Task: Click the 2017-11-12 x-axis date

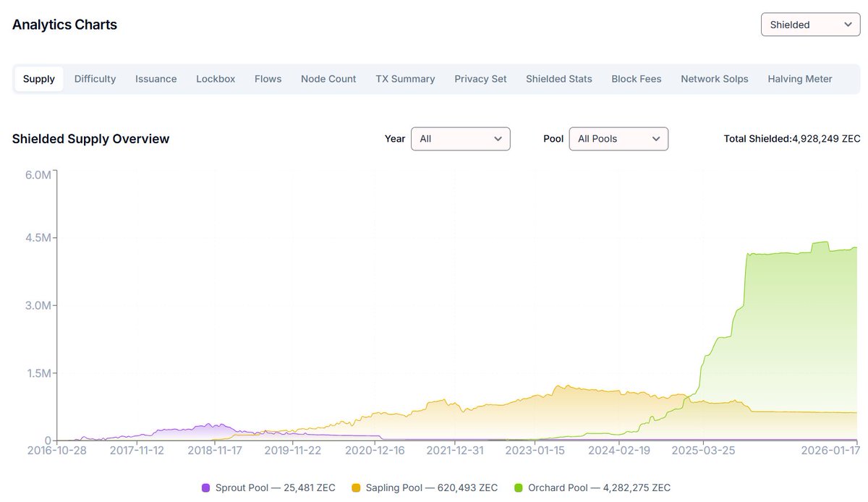Action: [x=137, y=451]
